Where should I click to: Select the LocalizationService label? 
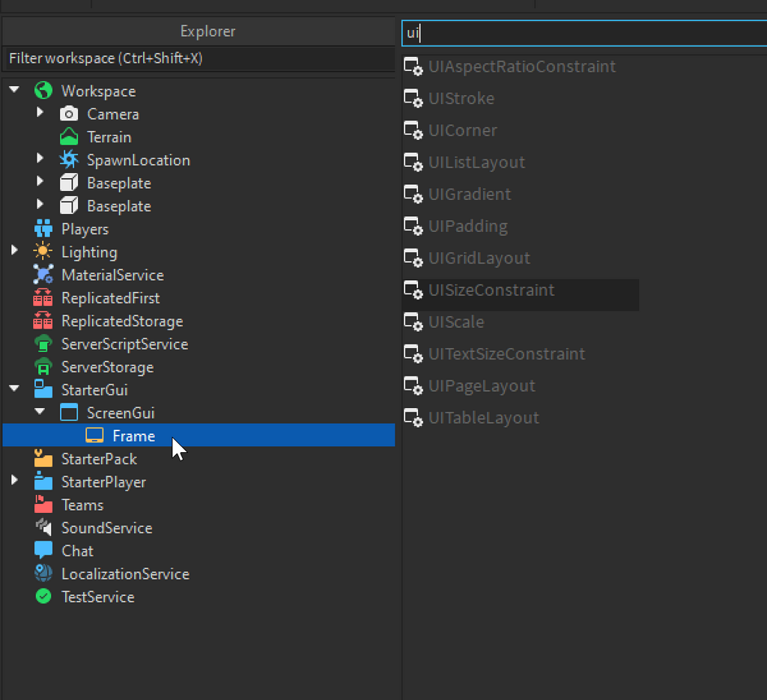[x=125, y=574]
